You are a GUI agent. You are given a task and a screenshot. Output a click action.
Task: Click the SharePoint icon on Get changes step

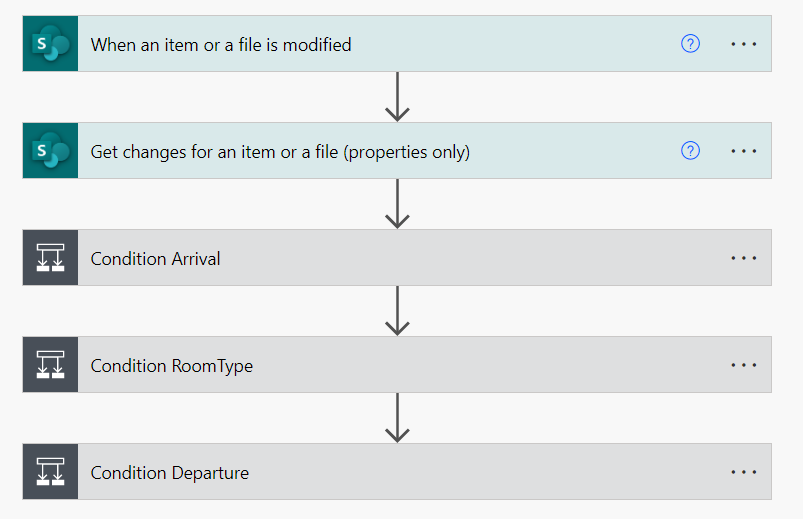click(50, 151)
